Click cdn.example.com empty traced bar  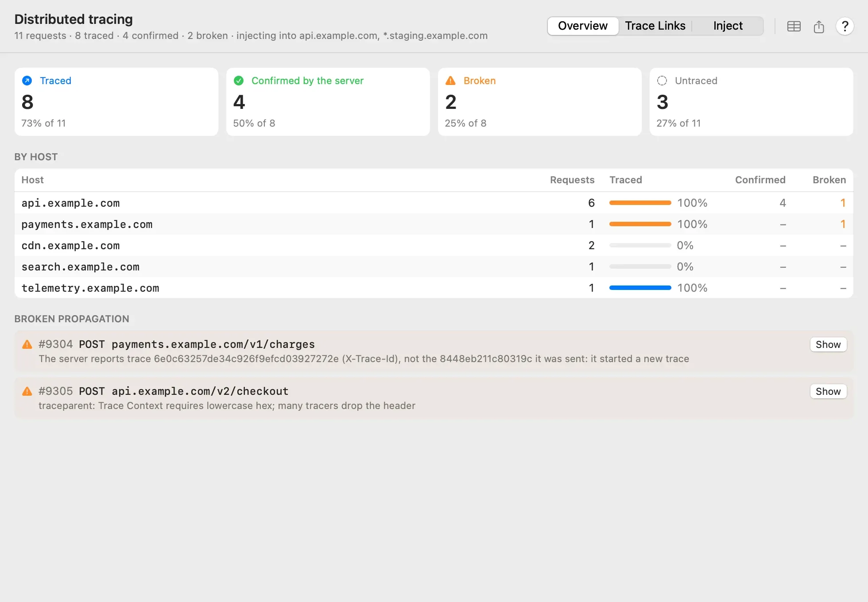click(640, 245)
